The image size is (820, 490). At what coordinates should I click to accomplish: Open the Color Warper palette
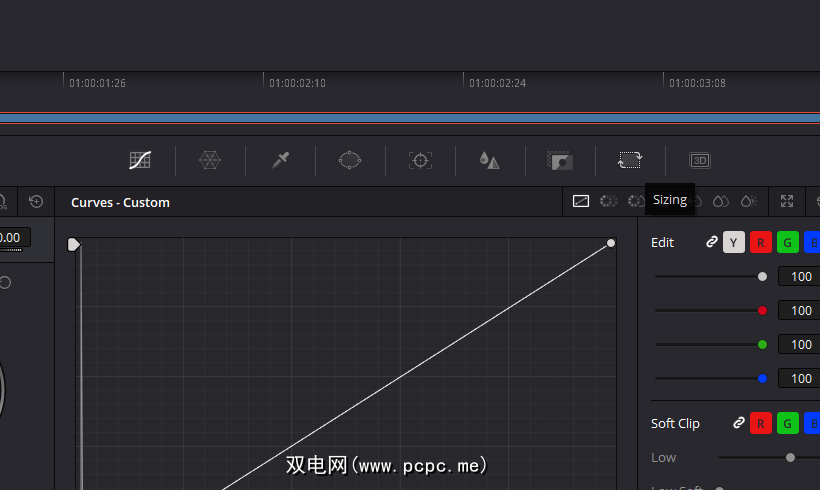[x=210, y=160]
